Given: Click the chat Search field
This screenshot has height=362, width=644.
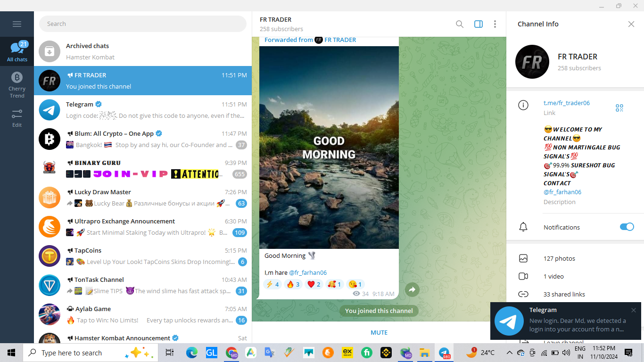Looking at the screenshot, I should pos(143,24).
